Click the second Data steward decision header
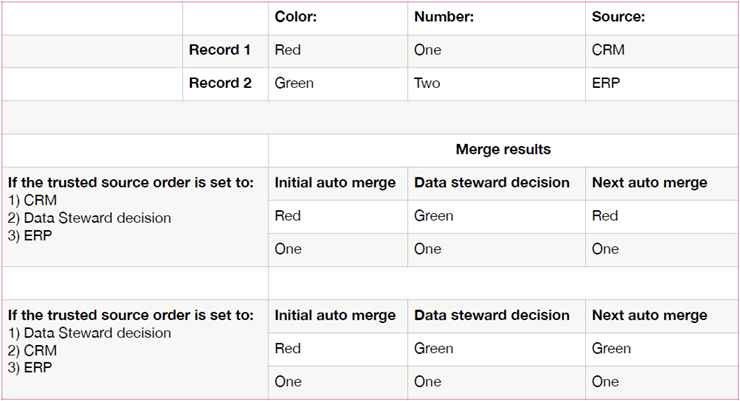 (491, 315)
